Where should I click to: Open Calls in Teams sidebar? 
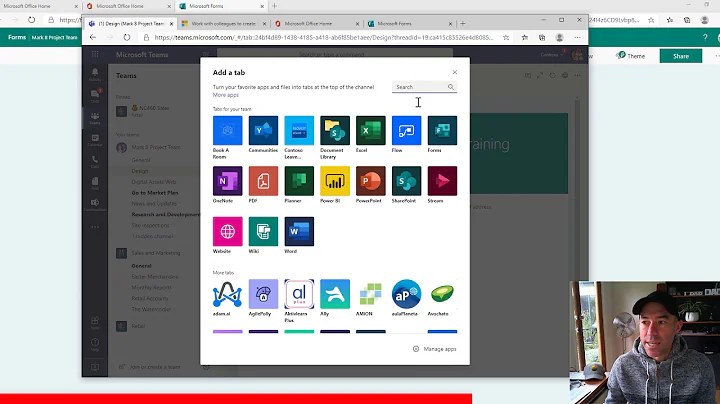click(95, 162)
